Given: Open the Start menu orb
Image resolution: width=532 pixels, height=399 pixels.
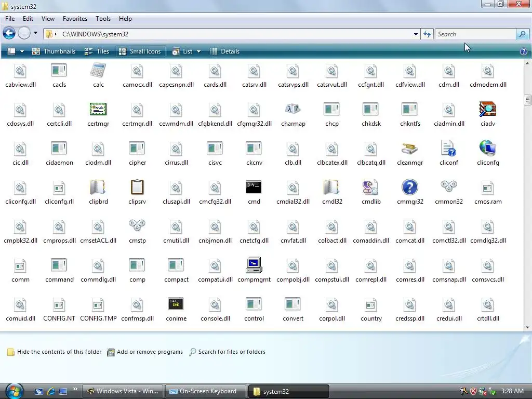Looking at the screenshot, I should (14, 391).
